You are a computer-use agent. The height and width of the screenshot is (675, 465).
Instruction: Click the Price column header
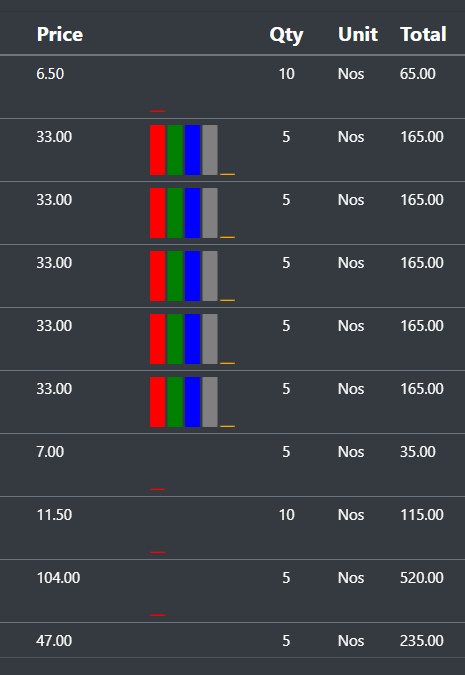tap(60, 34)
